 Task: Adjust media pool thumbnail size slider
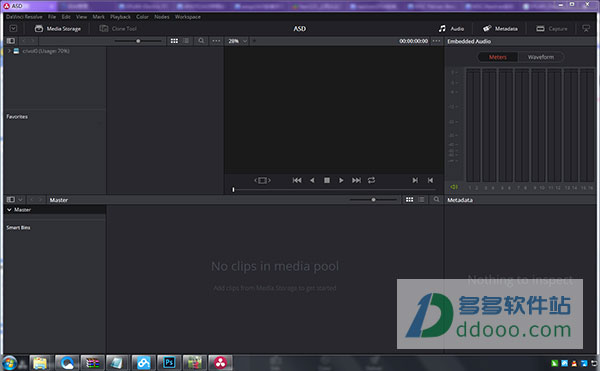pos(373,200)
